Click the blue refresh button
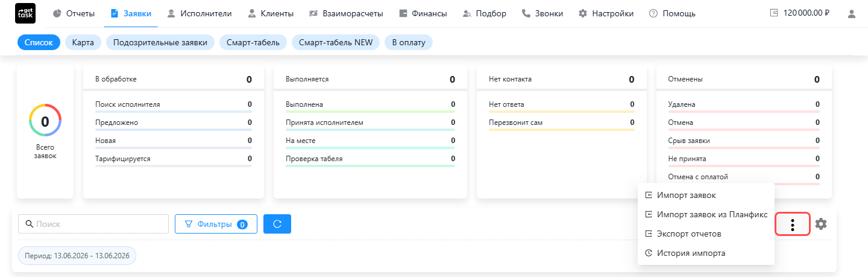The width and height of the screenshot is (868, 277). point(277,224)
